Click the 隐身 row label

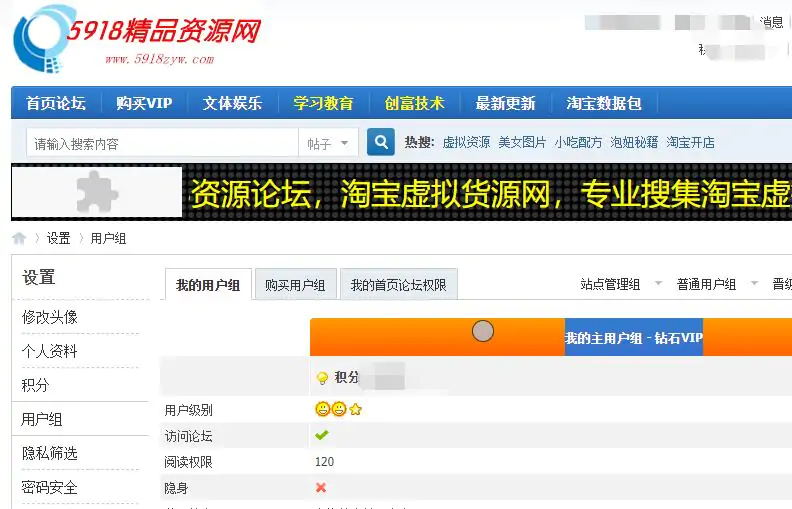pos(176,488)
